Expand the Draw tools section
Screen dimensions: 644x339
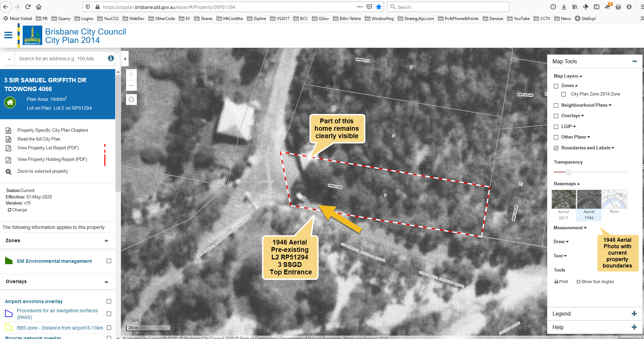click(x=561, y=242)
